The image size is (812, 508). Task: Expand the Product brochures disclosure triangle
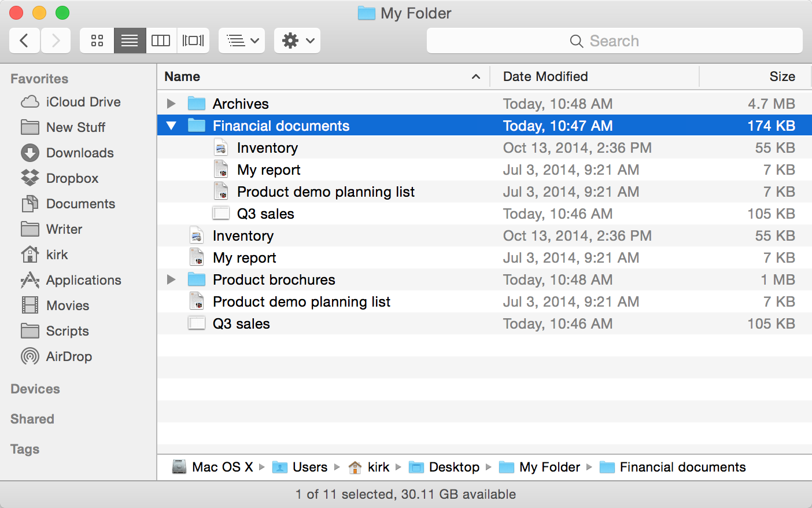coord(171,279)
